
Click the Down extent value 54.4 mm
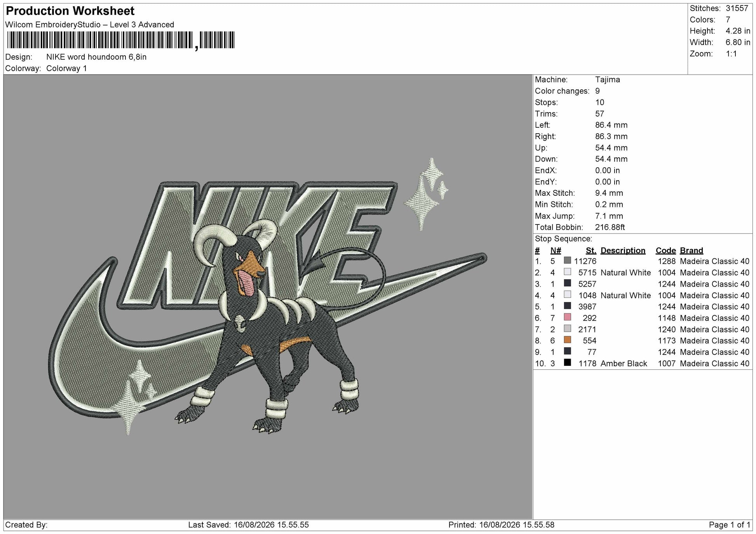pos(611,159)
